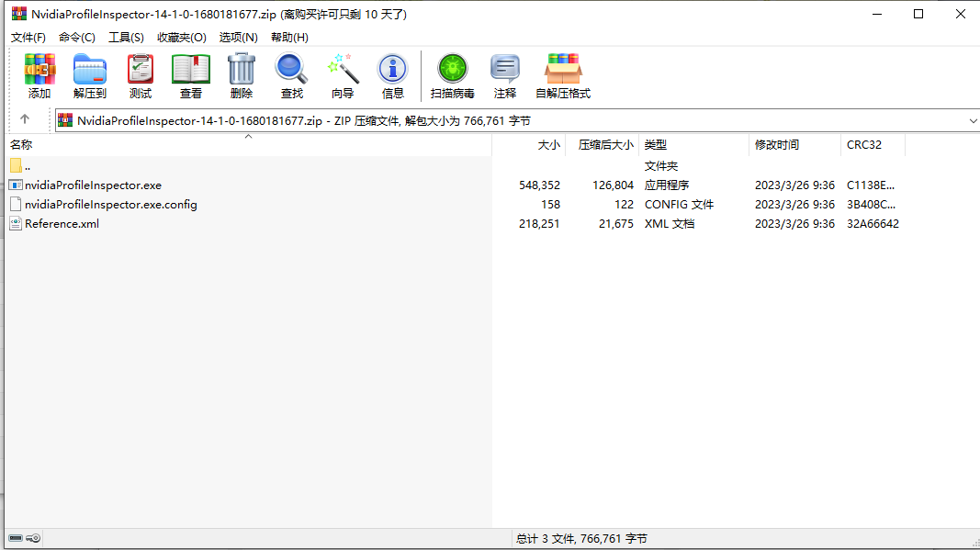Click the CRC32 value 3B408C...

click(x=871, y=205)
